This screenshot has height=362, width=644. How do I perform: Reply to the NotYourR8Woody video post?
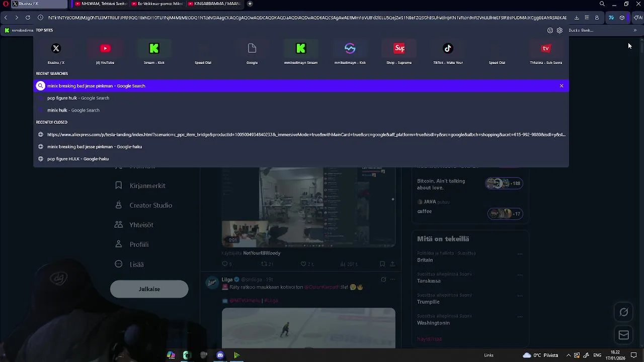(x=226, y=264)
